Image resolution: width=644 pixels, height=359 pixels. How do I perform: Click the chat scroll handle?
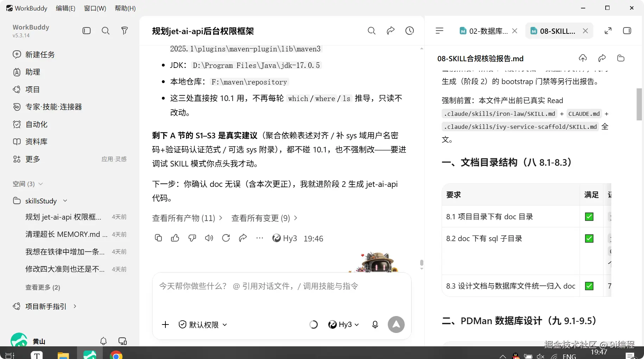click(422, 263)
